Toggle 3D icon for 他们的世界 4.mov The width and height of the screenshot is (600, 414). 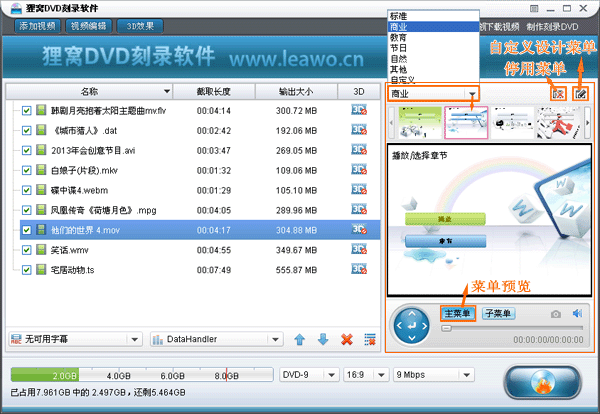tap(359, 230)
